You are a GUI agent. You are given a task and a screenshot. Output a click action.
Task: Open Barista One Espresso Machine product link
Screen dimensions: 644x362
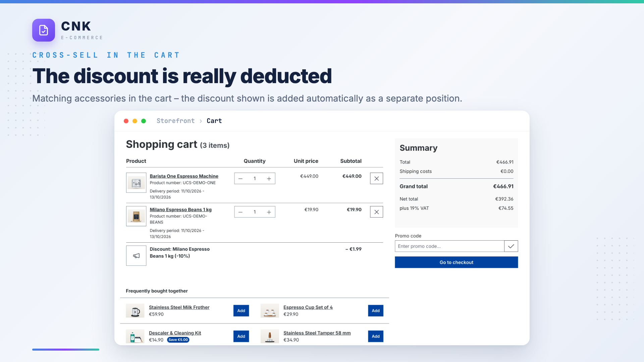click(184, 176)
